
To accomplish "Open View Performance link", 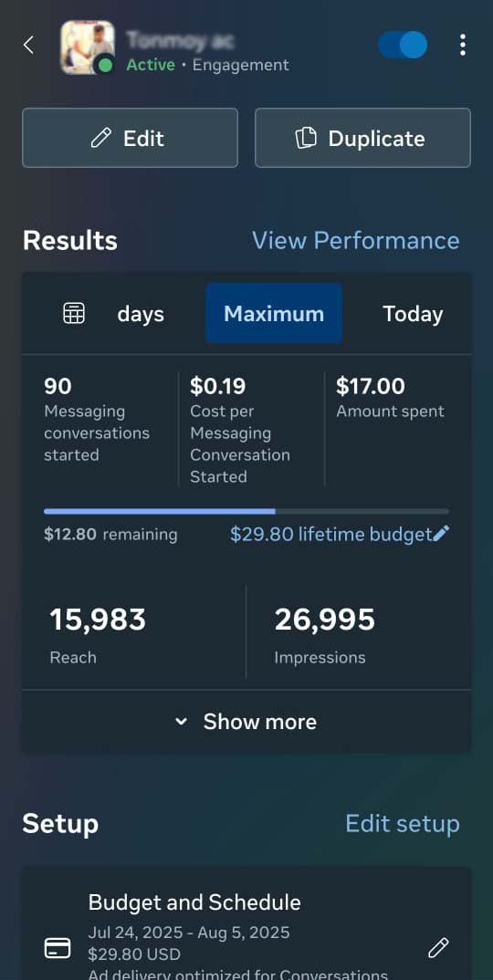I will (x=355, y=241).
